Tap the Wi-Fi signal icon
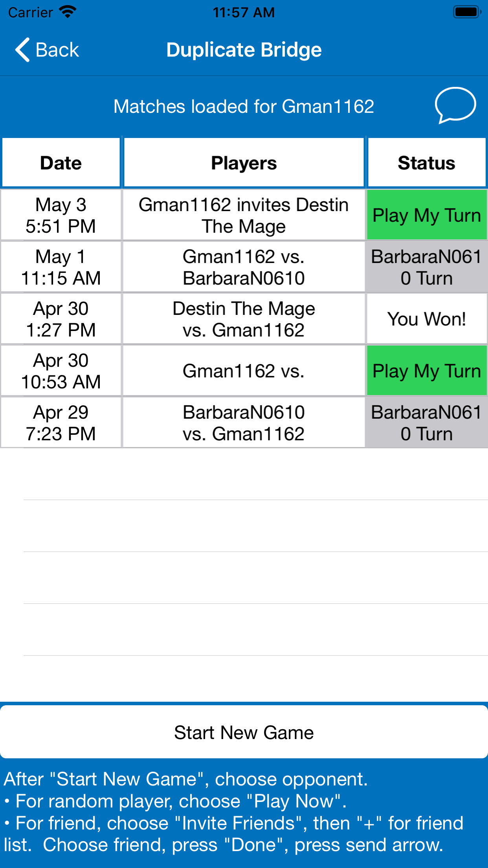Screen dimensions: 488x868 (68, 12)
